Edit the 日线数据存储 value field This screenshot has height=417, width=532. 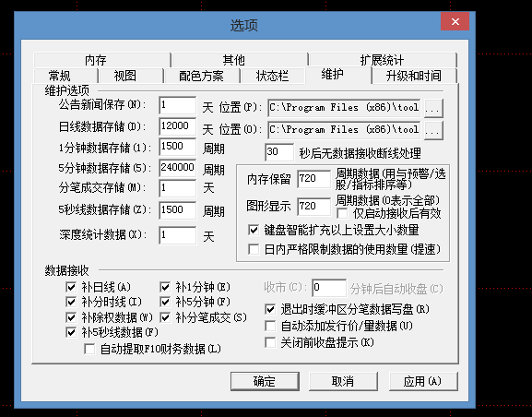177,126
